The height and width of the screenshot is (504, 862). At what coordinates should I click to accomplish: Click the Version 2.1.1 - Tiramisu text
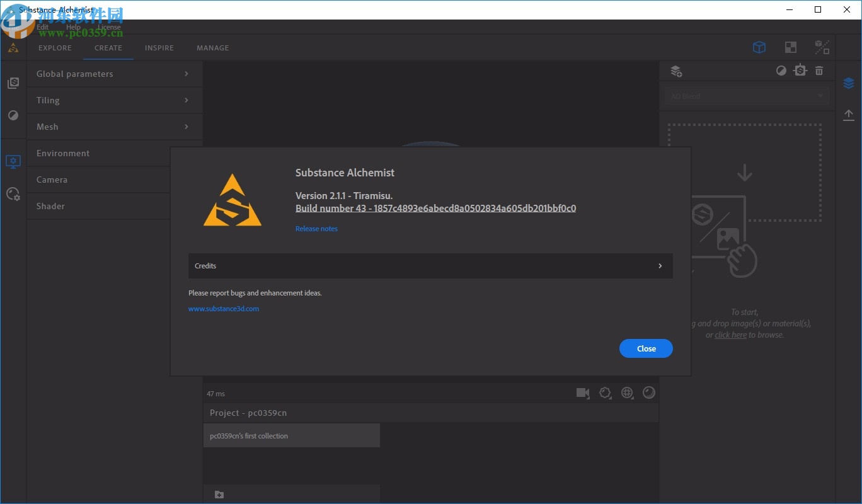tap(344, 195)
